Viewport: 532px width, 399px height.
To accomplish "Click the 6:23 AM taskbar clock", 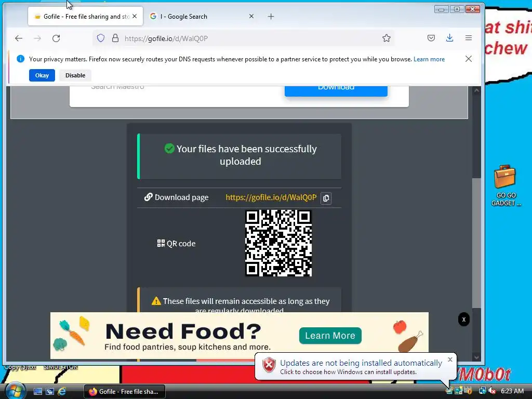I will coord(512,391).
